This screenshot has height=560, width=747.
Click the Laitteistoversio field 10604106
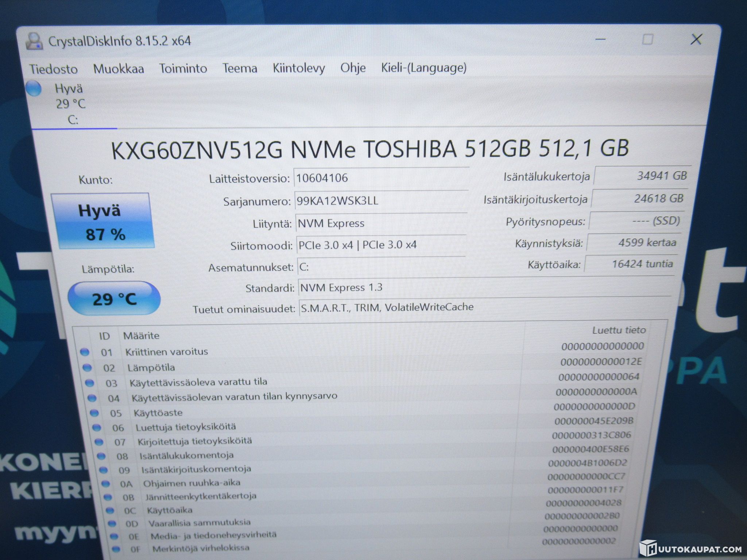381,178
